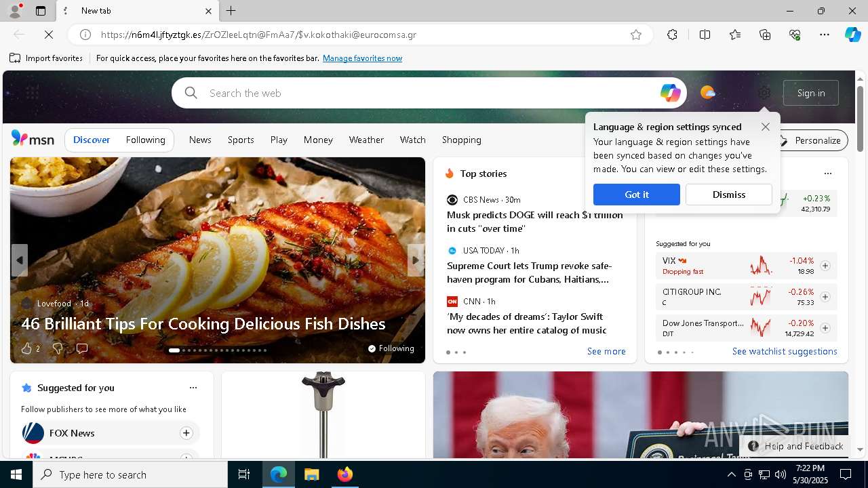Click Got it in sync popup

click(x=636, y=195)
